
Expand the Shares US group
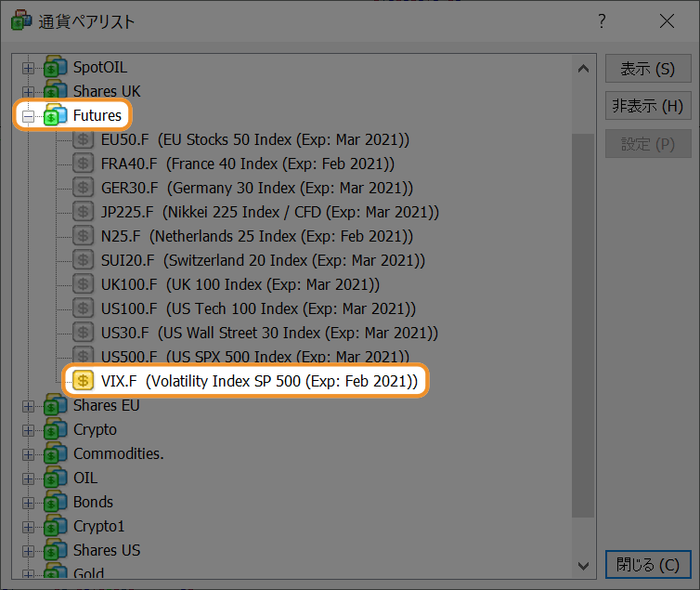tap(28, 551)
